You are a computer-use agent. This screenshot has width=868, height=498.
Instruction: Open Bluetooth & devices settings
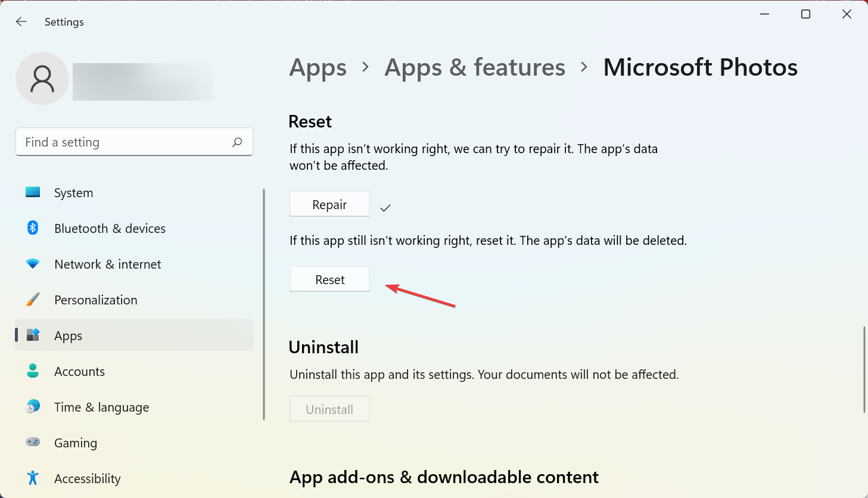pyautogui.click(x=110, y=229)
